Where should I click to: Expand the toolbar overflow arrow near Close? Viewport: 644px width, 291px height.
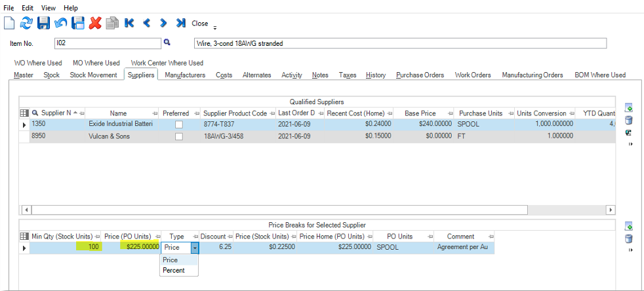click(x=215, y=28)
